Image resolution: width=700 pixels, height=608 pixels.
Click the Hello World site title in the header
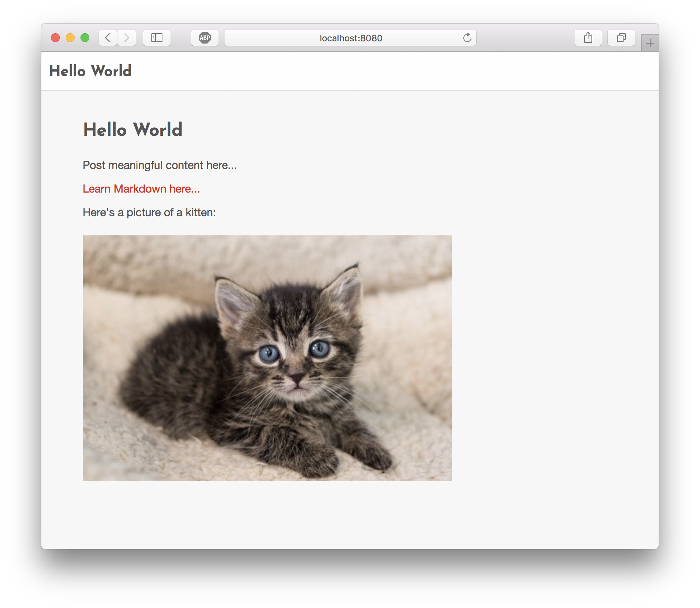[90, 71]
